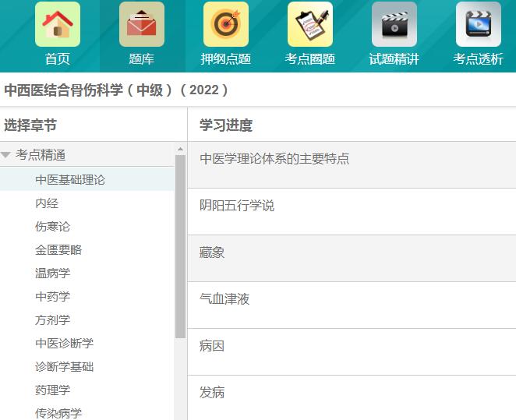Click the 试题精讲 label
Viewport: 516px width, 420px height.
tap(394, 59)
